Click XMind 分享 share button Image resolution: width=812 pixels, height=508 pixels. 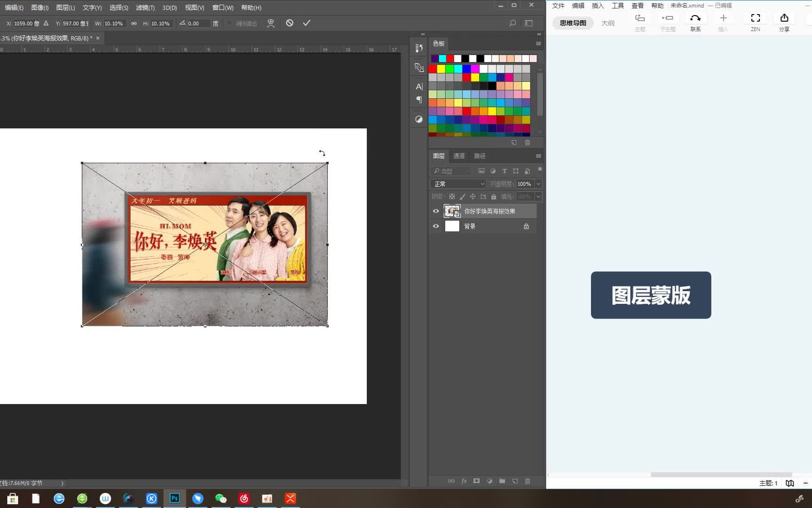click(x=784, y=22)
